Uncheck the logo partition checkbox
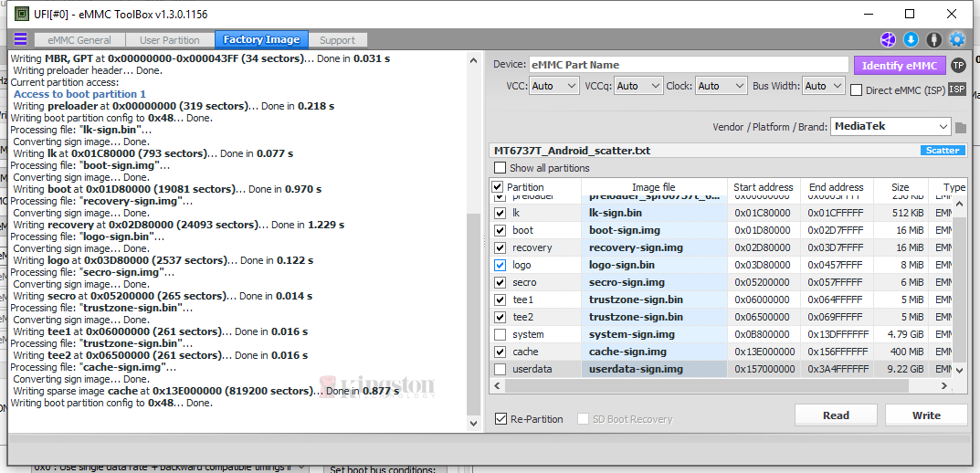Screen dimensions: 980x473 [x=500, y=265]
